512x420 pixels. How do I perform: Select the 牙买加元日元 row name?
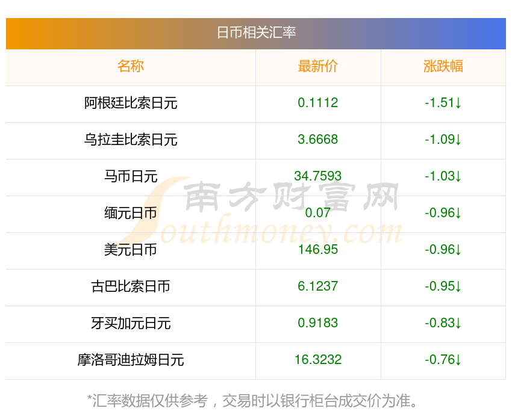pyautogui.click(x=131, y=323)
